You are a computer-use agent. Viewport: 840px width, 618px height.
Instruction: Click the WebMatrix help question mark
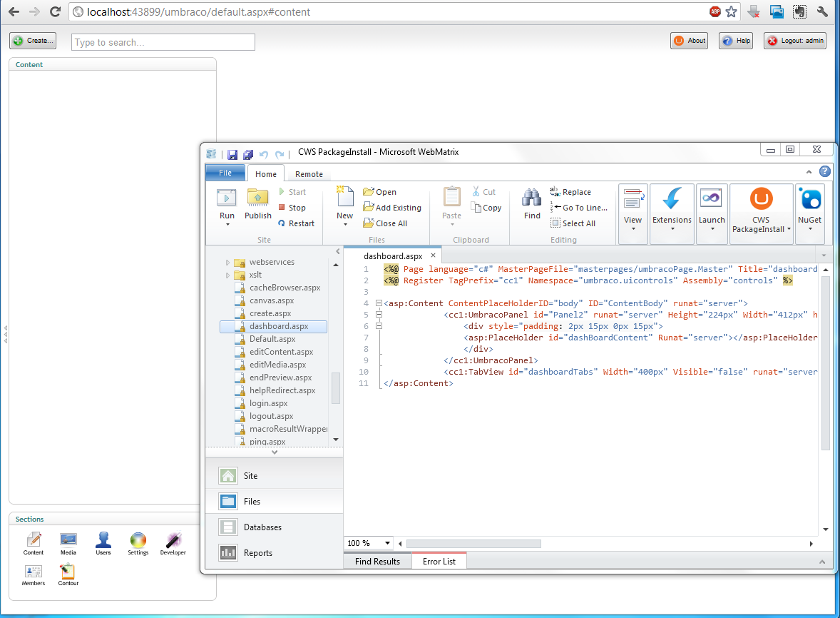coord(825,171)
